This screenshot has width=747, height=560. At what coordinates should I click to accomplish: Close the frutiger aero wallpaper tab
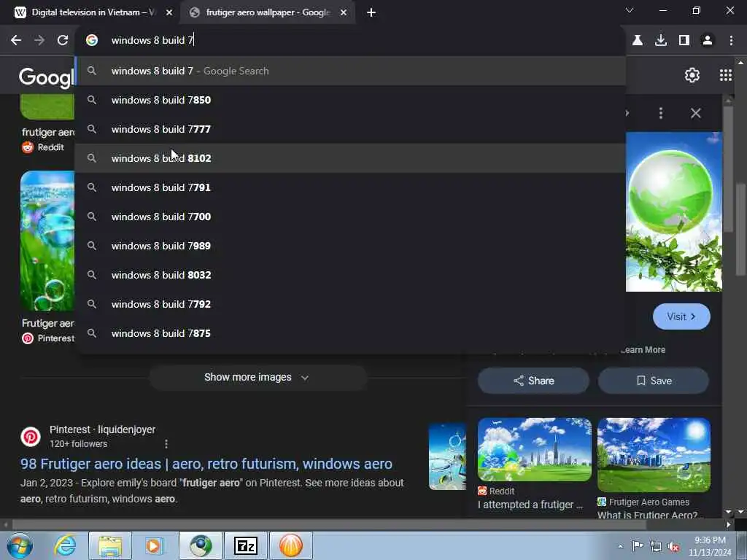point(344,12)
